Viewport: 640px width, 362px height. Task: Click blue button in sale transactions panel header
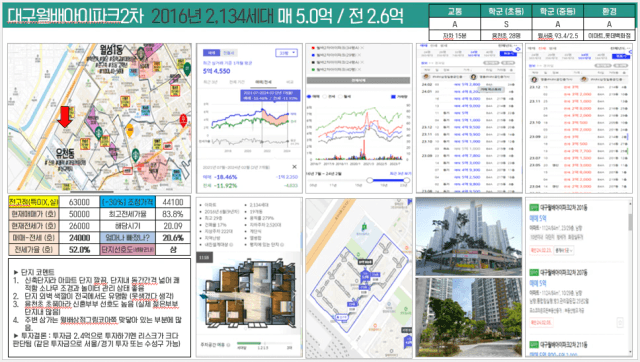[509, 54]
